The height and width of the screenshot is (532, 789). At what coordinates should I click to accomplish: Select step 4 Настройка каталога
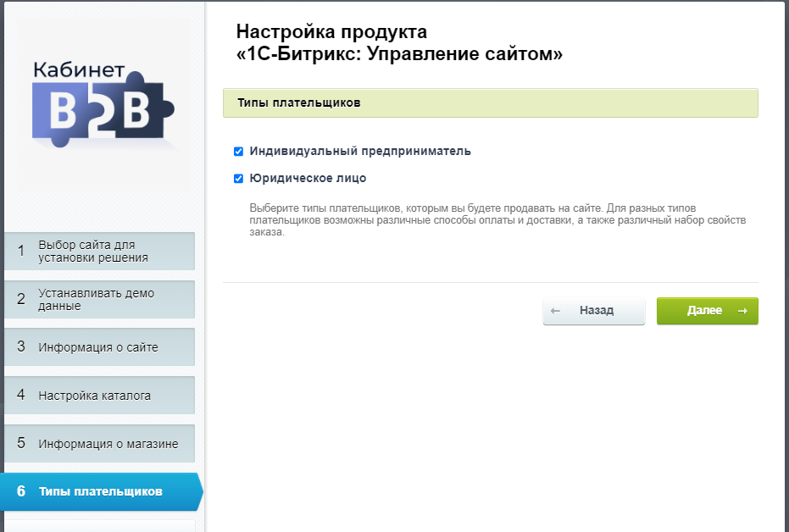pos(100,396)
